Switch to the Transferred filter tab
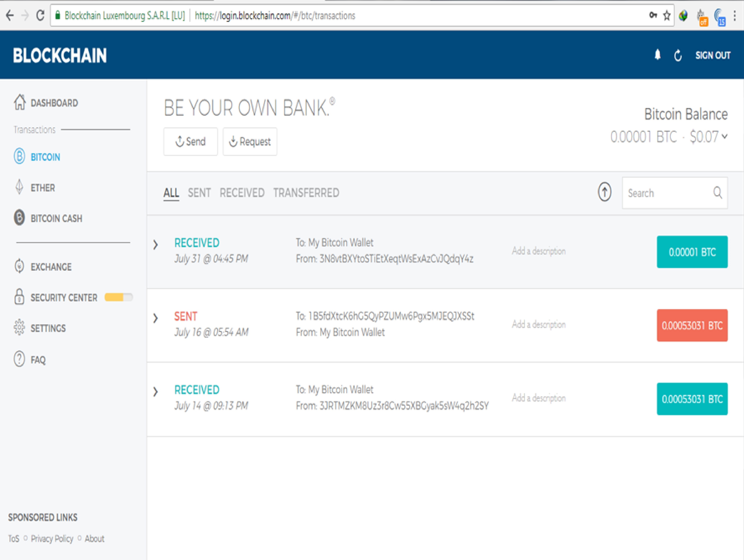744x560 pixels. [x=306, y=193]
